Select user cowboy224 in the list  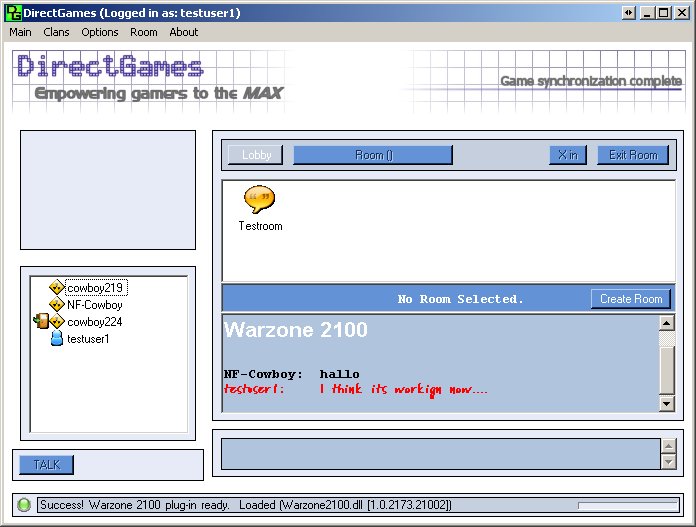pos(95,321)
